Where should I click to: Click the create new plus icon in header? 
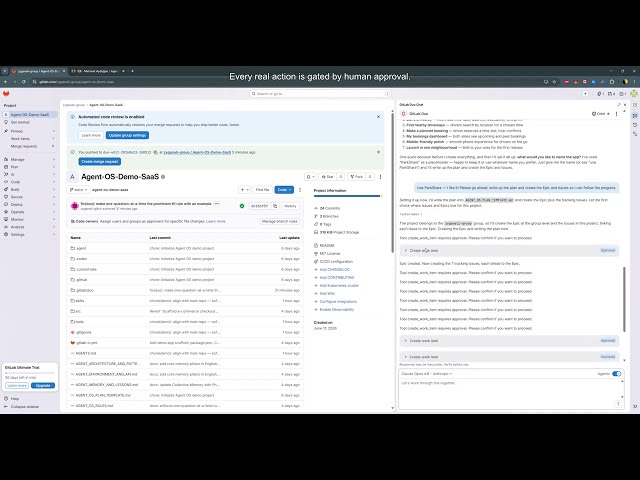pyautogui.click(x=585, y=94)
